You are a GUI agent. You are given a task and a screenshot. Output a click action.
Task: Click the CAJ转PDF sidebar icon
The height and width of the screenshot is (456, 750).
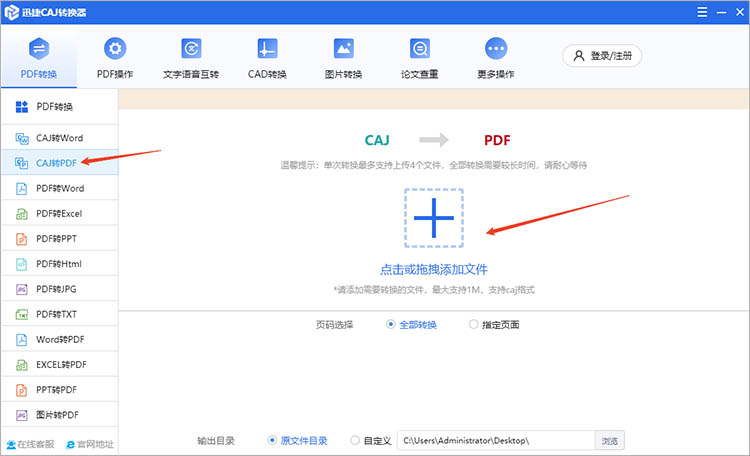pos(22,163)
